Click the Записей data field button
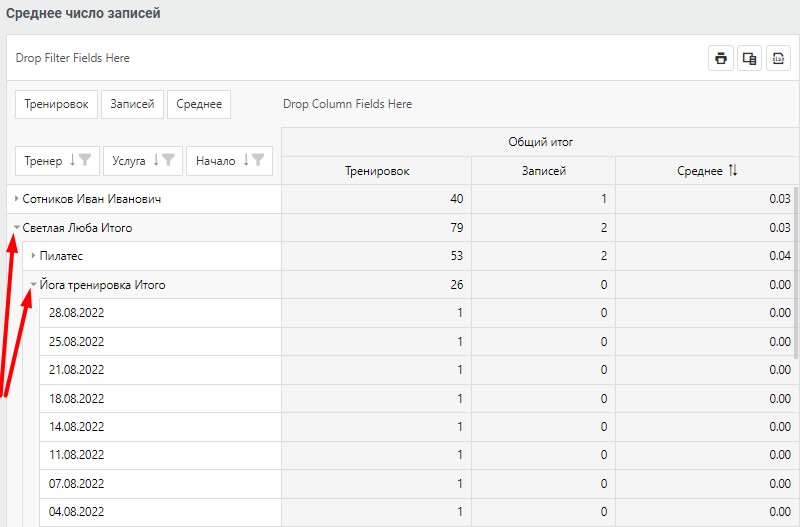 pyautogui.click(x=132, y=104)
